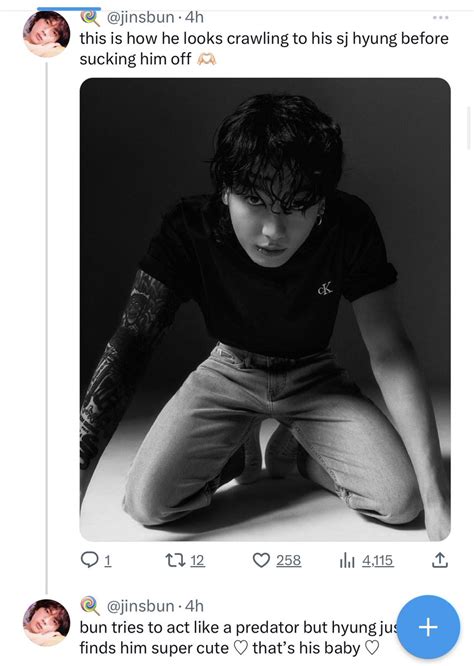The image size is (474, 666).
Task: Click the 12 retweets count
Action: point(197,561)
